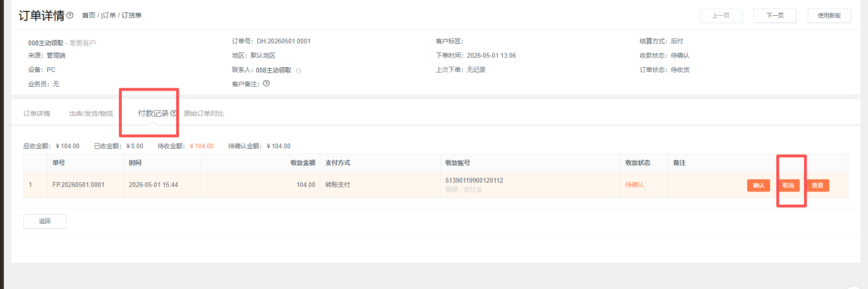Viewport: 868px width, 289px height.
Task: Click 备注 column header
Action: [679, 163]
